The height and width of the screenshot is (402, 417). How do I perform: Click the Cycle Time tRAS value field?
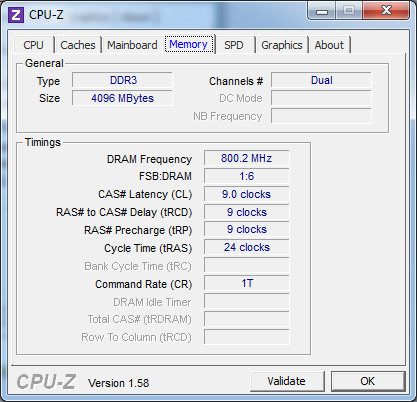pos(247,247)
